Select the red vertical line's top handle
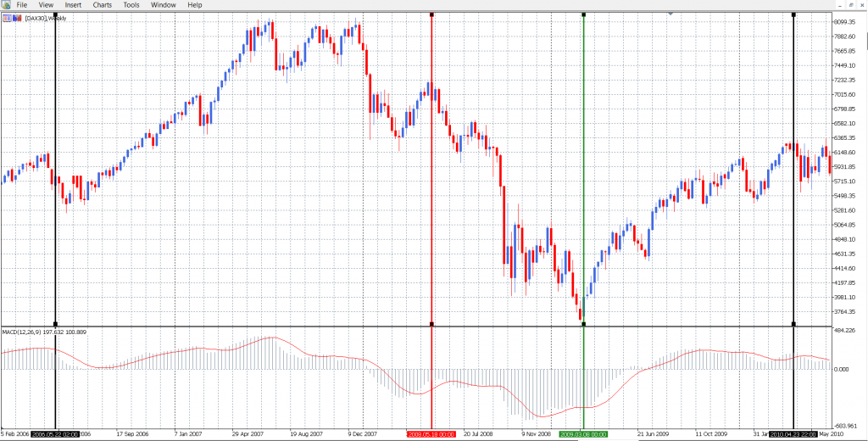The image size is (868, 441). [432, 14]
